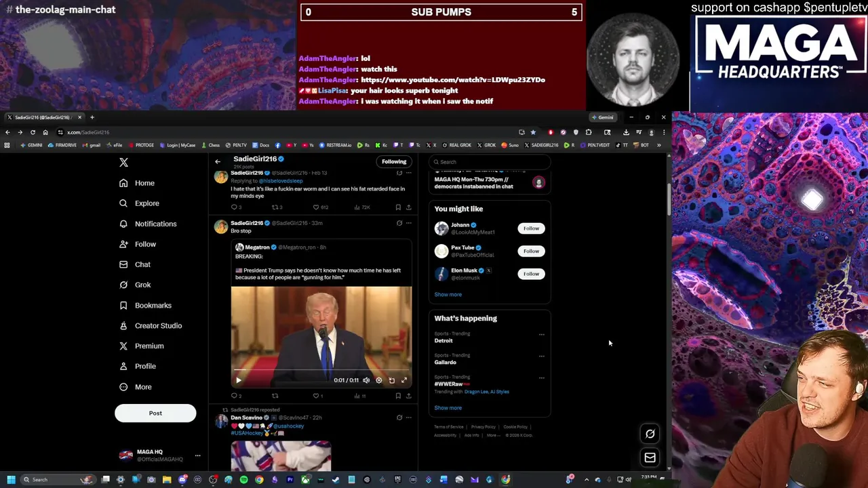Viewport: 868px width, 488px height.
Task: Open the Profile sidebar item
Action: (138, 366)
